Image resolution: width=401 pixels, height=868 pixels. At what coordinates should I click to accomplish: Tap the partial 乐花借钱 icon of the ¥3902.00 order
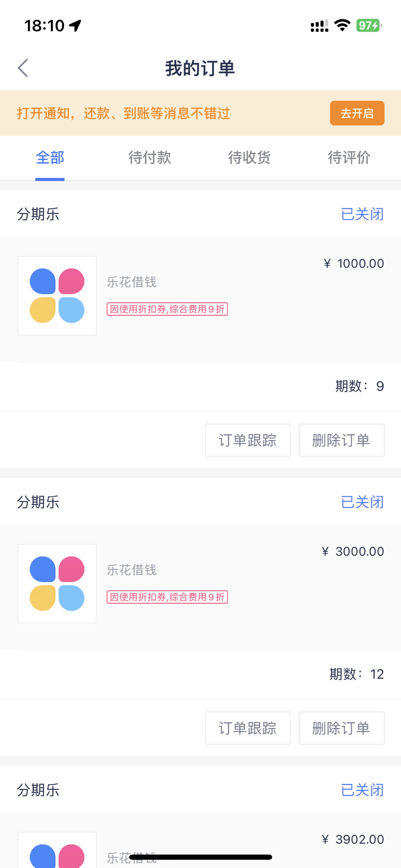[57, 850]
